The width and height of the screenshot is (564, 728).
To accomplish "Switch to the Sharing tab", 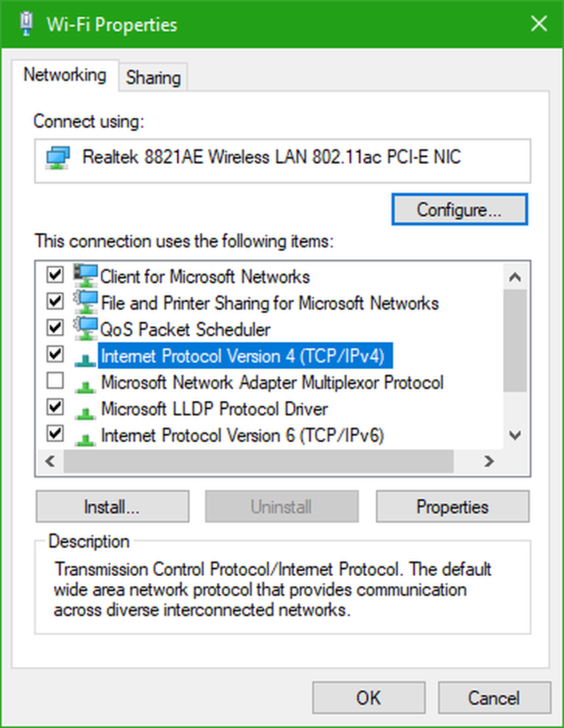I will point(153,78).
